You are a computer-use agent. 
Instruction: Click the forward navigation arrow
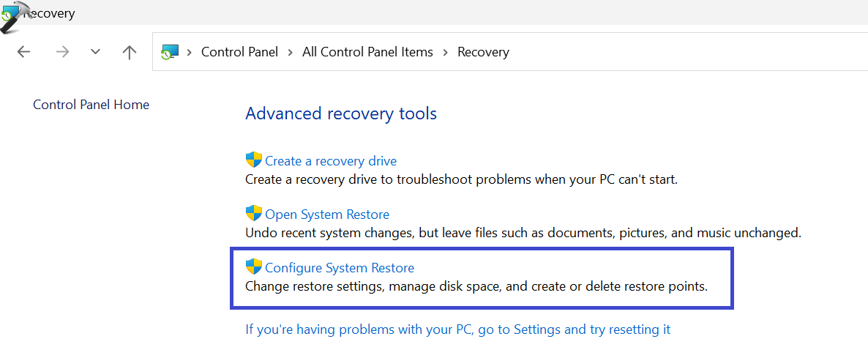(62, 52)
